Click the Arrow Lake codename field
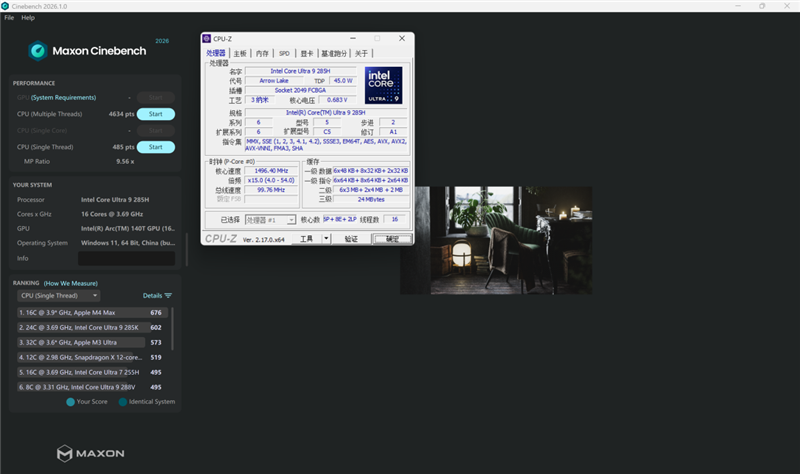The width and height of the screenshot is (800, 474). (274, 81)
